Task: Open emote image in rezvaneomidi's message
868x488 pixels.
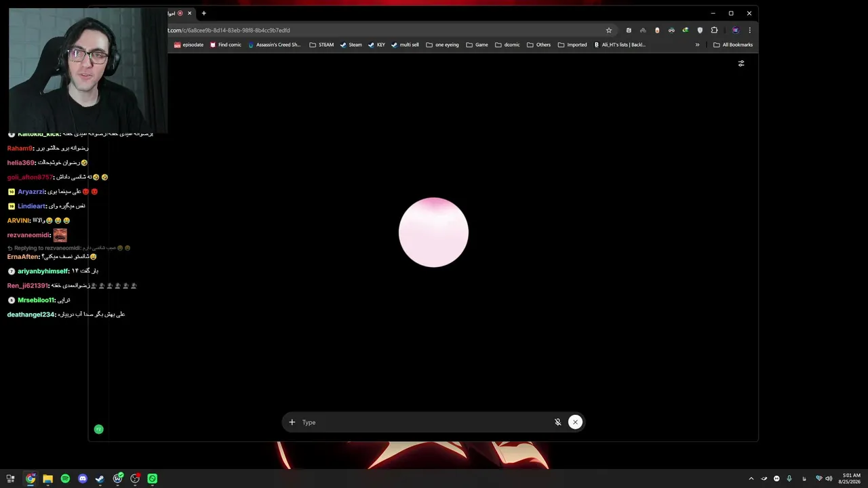Action: pos(60,235)
